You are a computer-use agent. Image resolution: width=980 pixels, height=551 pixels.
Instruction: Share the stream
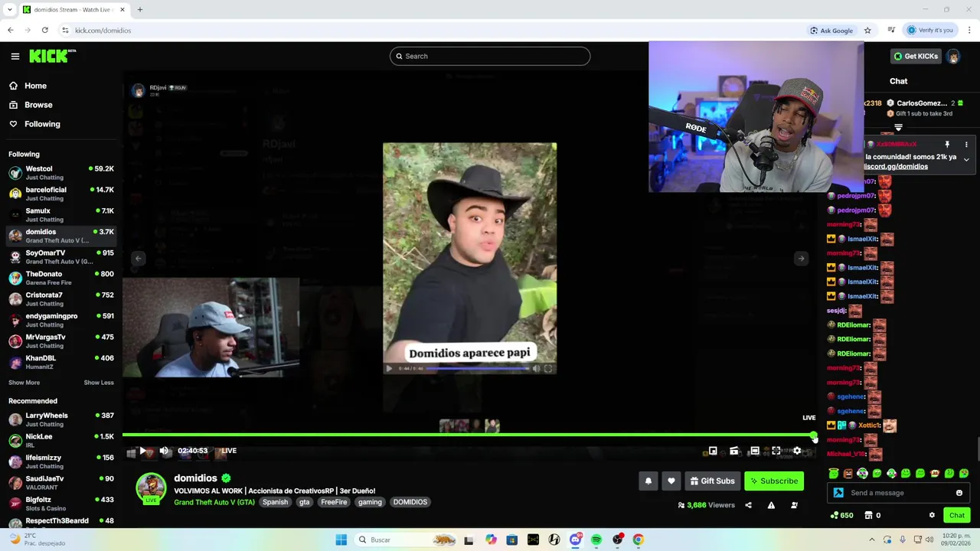tap(748, 505)
